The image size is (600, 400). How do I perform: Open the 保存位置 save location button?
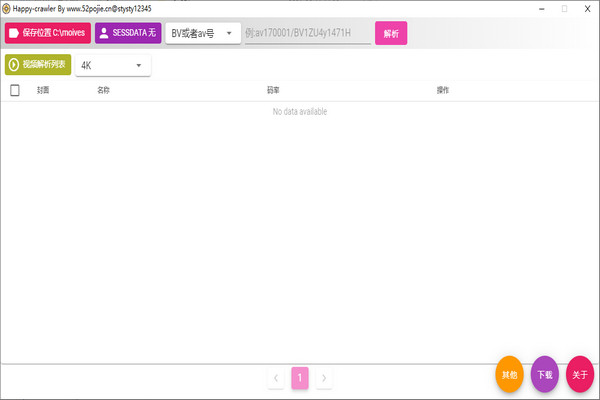(47, 33)
